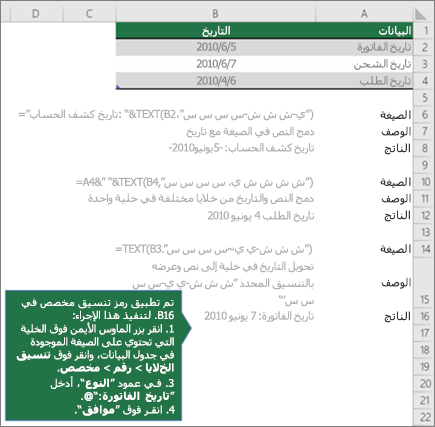Click "الصيغة" label in row 10
Viewport: 435px width, 427px height.
coord(395,182)
